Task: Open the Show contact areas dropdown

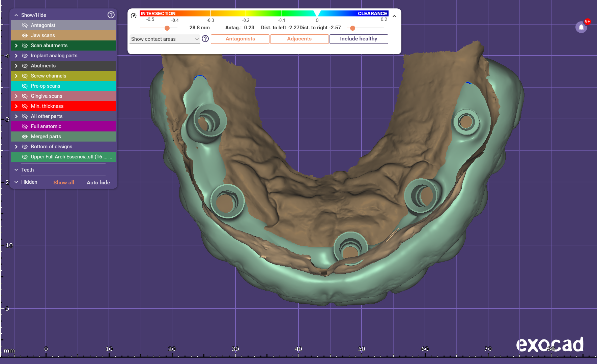Action: click(x=165, y=39)
